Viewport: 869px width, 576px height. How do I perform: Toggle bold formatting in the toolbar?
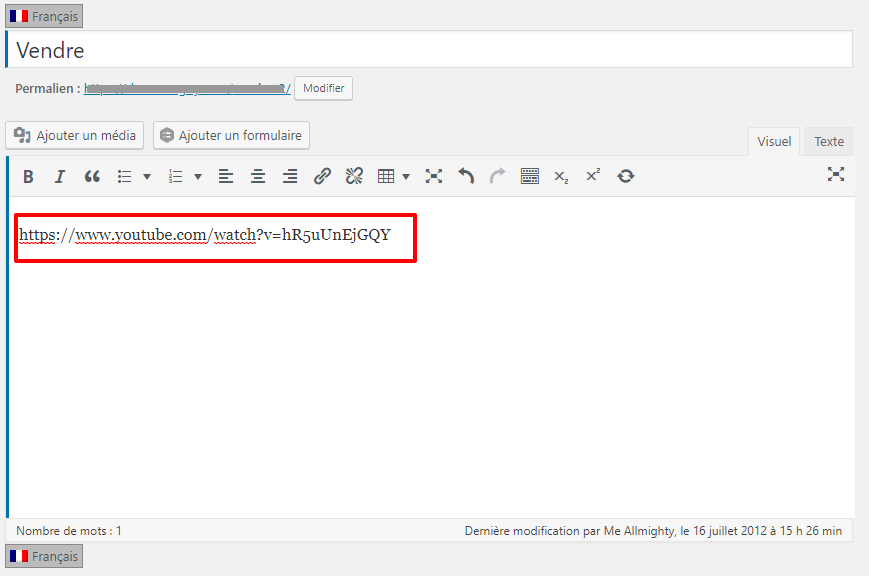click(28, 176)
